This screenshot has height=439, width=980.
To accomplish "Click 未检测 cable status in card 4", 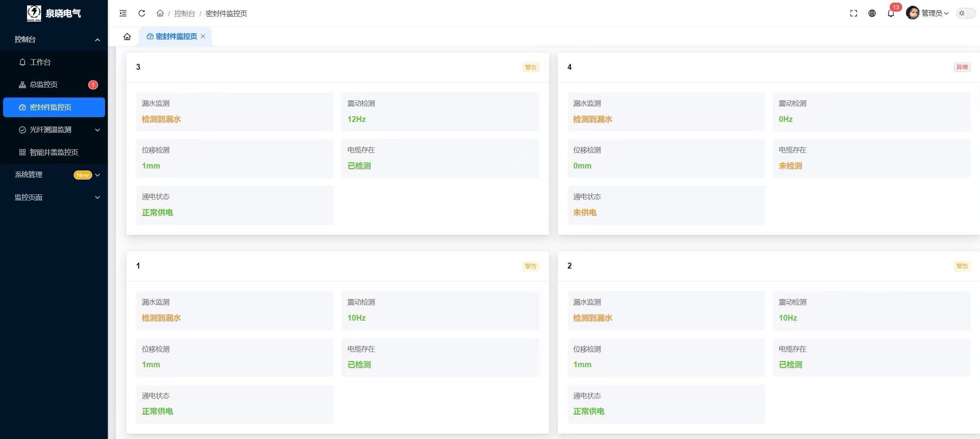I will point(790,166).
